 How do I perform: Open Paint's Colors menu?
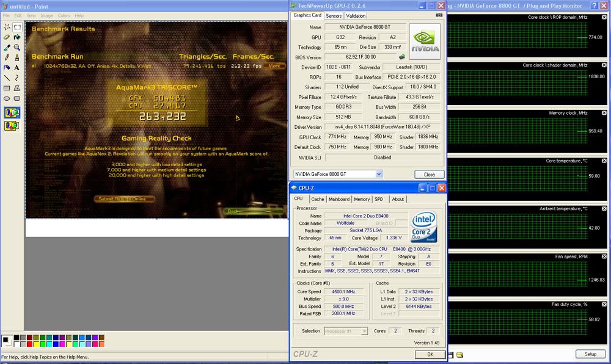coord(64,15)
